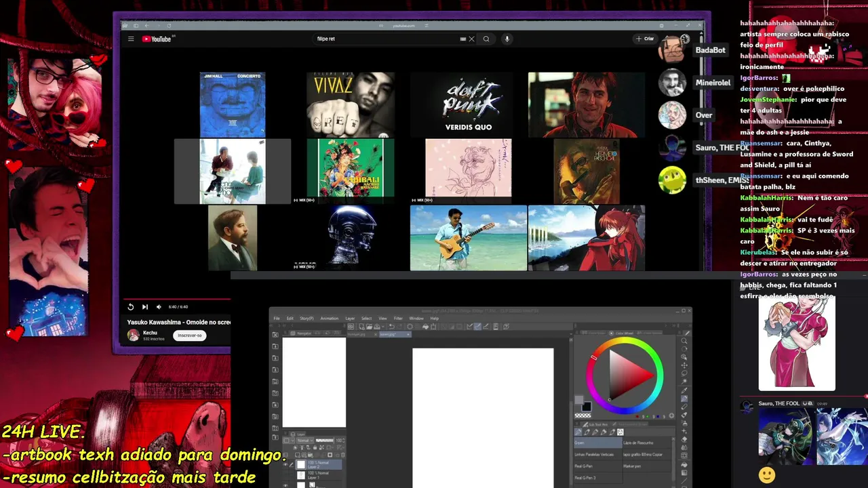
Task: Click BadaBot's avatar in voice overlay
Action: (672, 50)
